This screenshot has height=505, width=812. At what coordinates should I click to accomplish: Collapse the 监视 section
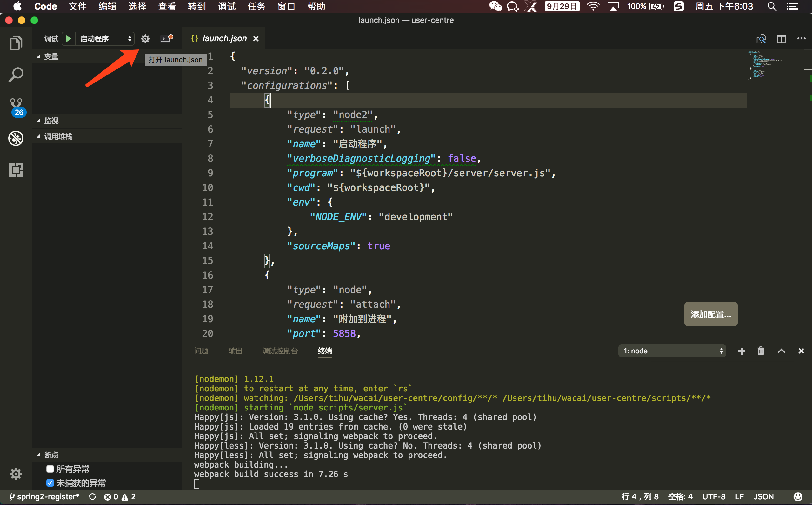(x=107, y=120)
